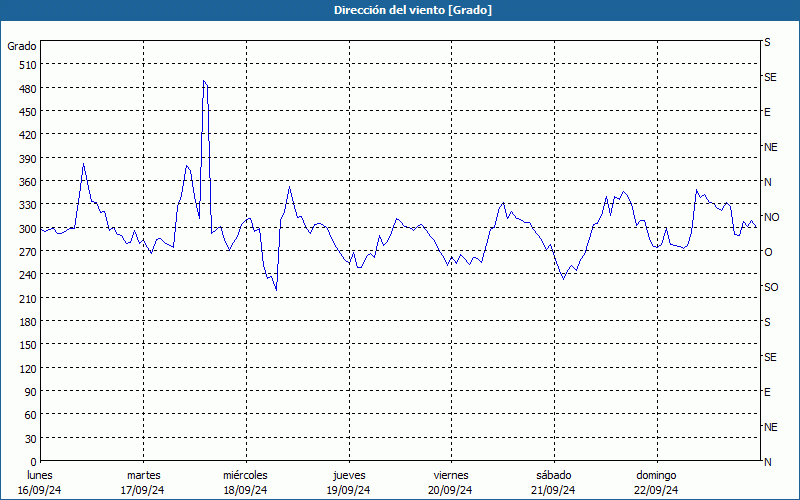Select the date 22/09/24
Screen dimensions: 800x500
point(656,490)
